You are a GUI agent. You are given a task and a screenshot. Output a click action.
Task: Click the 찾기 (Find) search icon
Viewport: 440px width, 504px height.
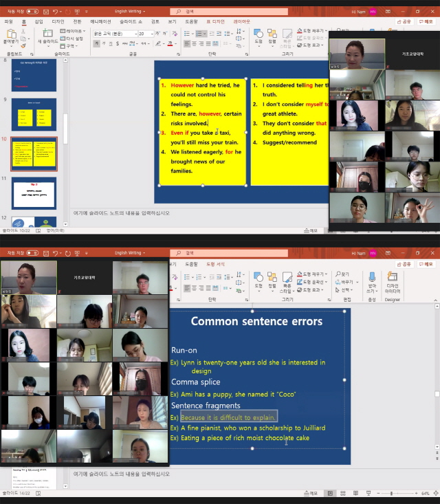click(x=344, y=274)
